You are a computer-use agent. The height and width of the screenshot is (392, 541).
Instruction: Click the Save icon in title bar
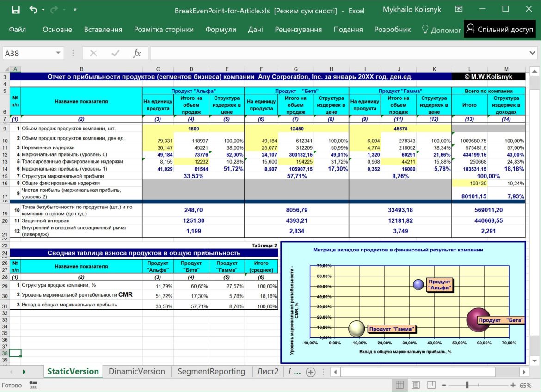(x=16, y=10)
